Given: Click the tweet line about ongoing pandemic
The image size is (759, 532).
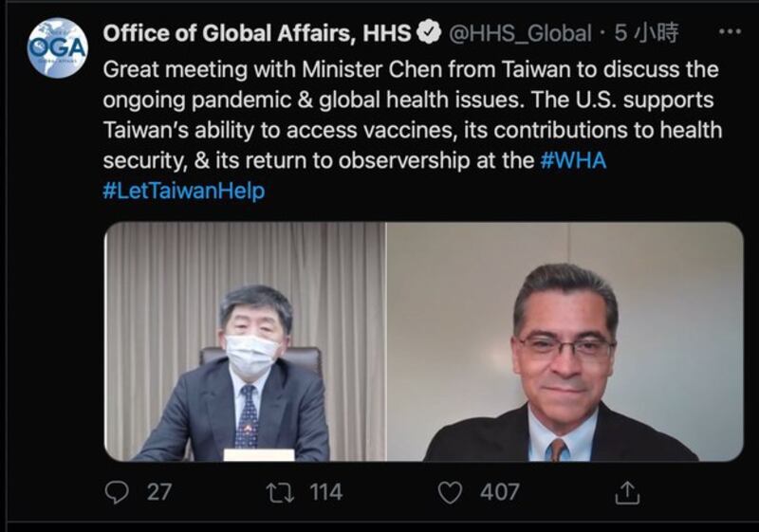Looking at the screenshot, I should [x=408, y=101].
